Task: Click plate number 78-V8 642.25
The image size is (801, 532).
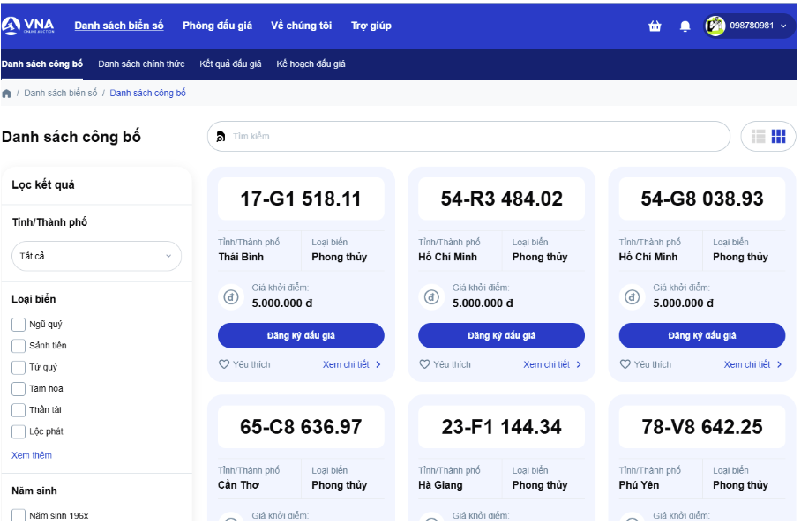Action: (x=702, y=427)
